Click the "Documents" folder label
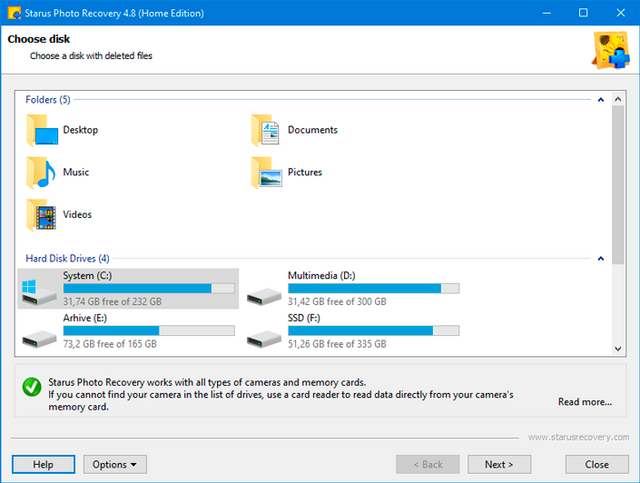The image size is (640, 483). click(x=313, y=130)
